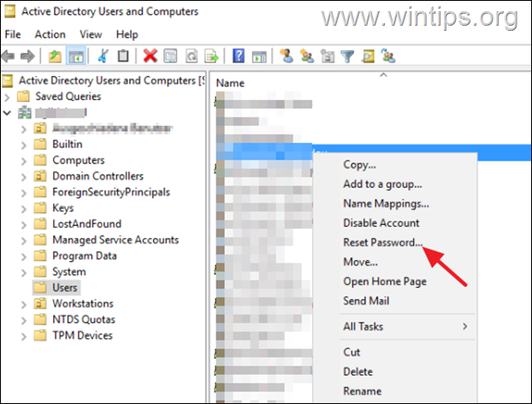Choose Name Mappings... in context menu
532x404 pixels.
(386, 204)
